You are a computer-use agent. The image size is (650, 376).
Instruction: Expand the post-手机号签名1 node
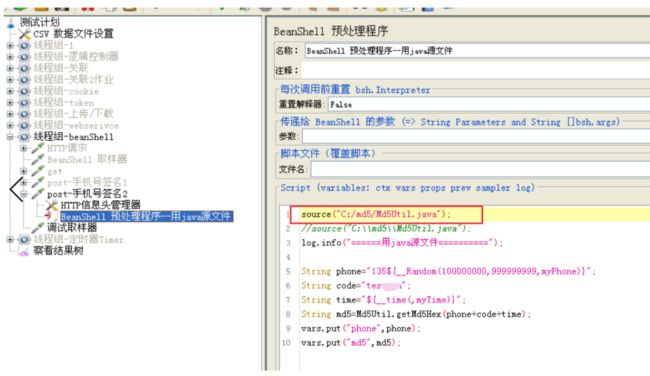(x=24, y=182)
